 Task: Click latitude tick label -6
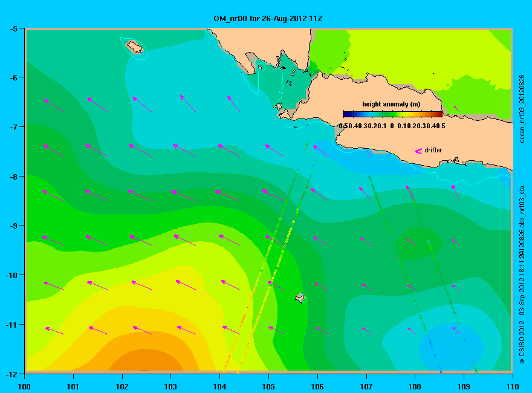(13, 78)
